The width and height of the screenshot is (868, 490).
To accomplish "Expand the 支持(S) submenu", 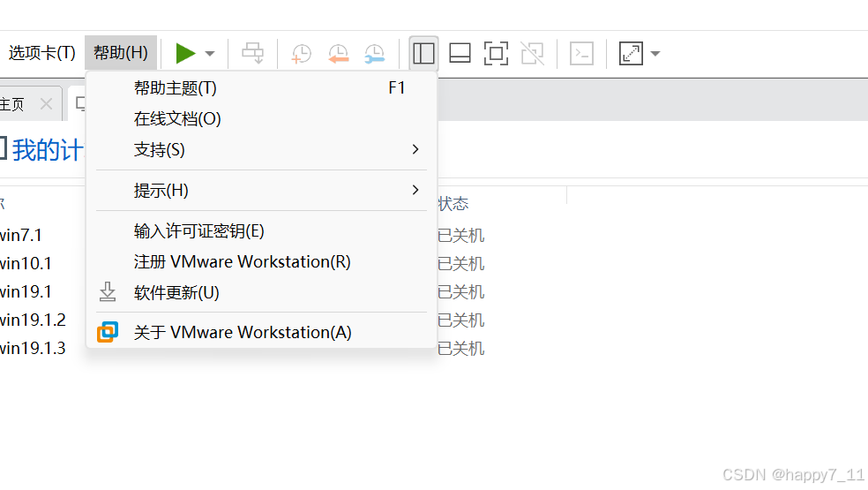I will [x=261, y=149].
